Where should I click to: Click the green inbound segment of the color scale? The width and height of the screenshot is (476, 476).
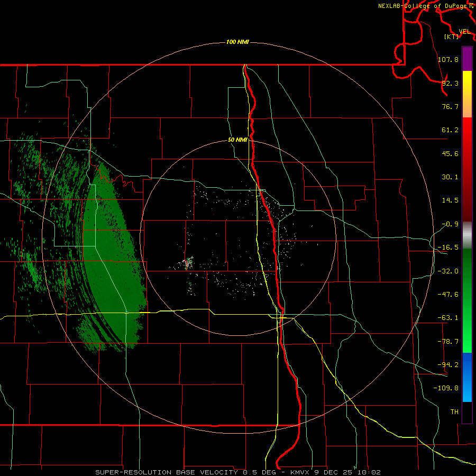467,300
